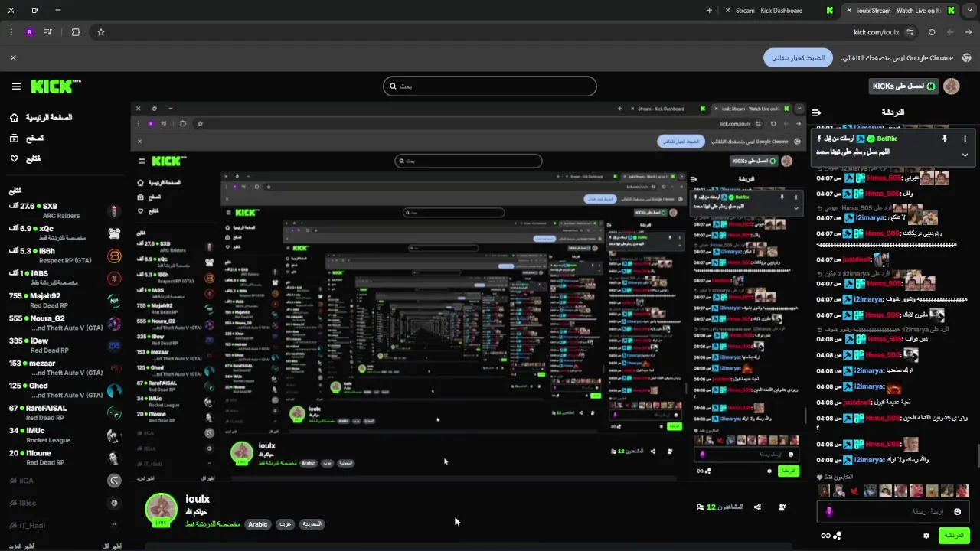This screenshot has width=980, height=551.
Task: Click the SXB avatar thumbnail
Action: (114, 211)
